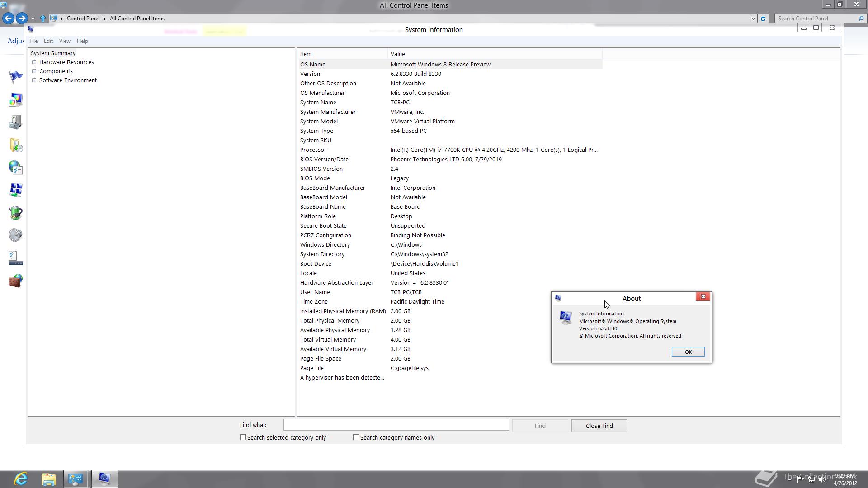
Task: Select Hardware Resources tree label
Action: pyautogui.click(x=66, y=62)
